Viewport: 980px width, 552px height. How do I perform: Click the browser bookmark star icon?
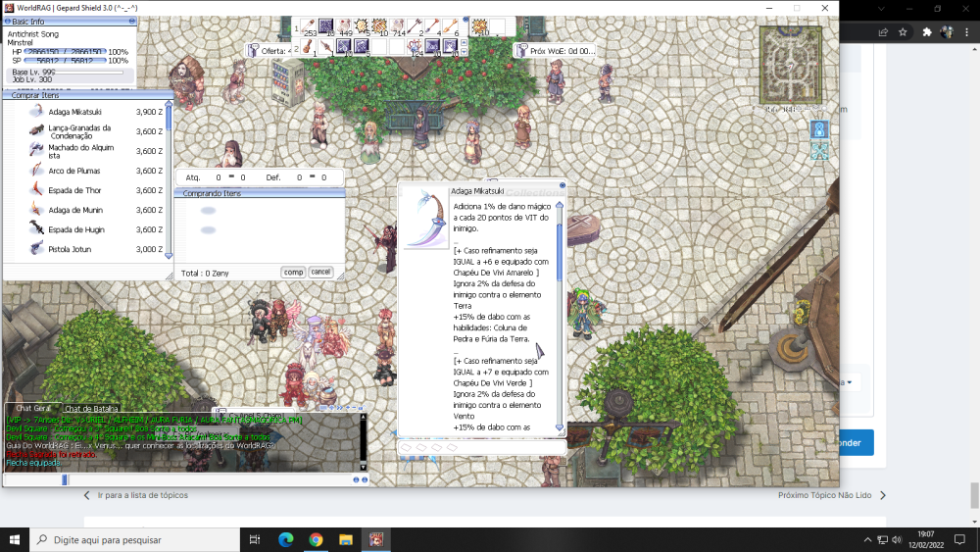pos(903,32)
